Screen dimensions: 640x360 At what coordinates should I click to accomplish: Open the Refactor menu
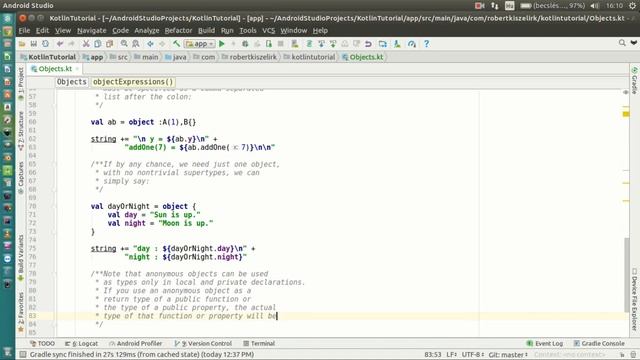(178, 31)
